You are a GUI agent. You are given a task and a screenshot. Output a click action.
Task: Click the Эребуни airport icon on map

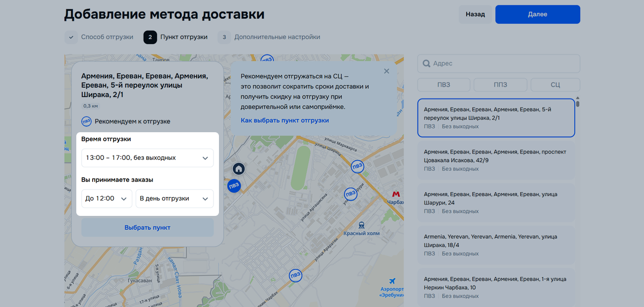click(x=392, y=281)
